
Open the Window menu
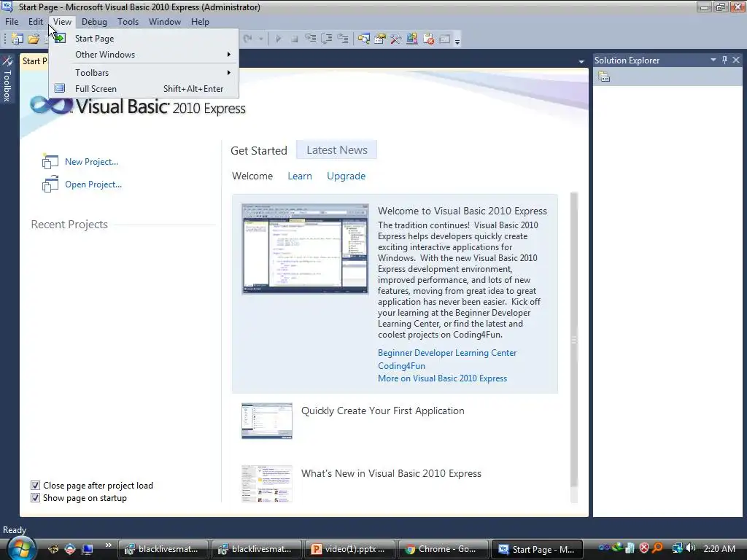point(165,21)
